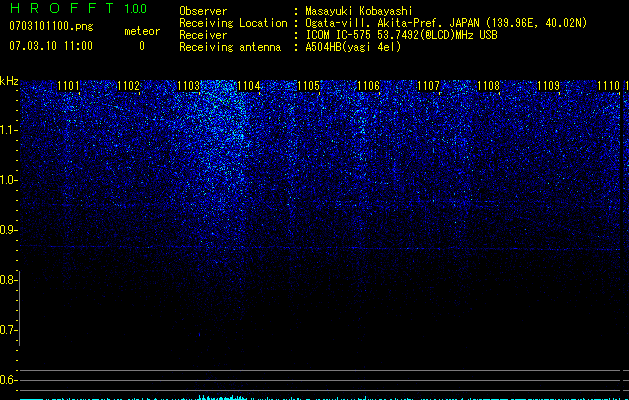Click time marker 1104

[x=248, y=86]
